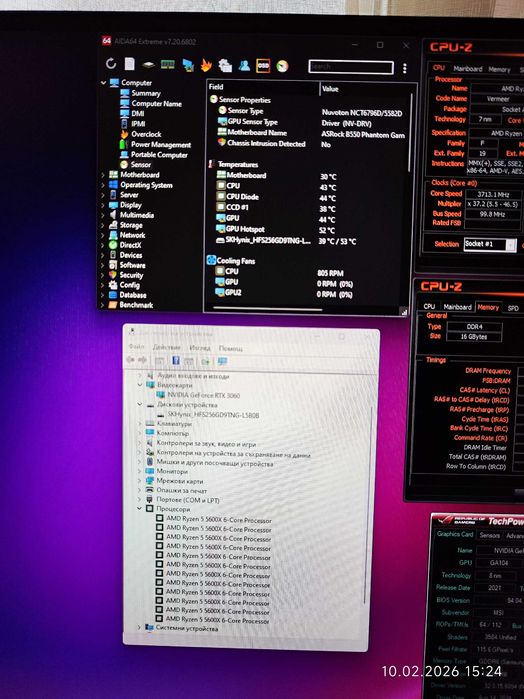Viewport: 524px width, 699px height.
Task: Collapse the Computer node in AIDA64
Action: coord(103,83)
